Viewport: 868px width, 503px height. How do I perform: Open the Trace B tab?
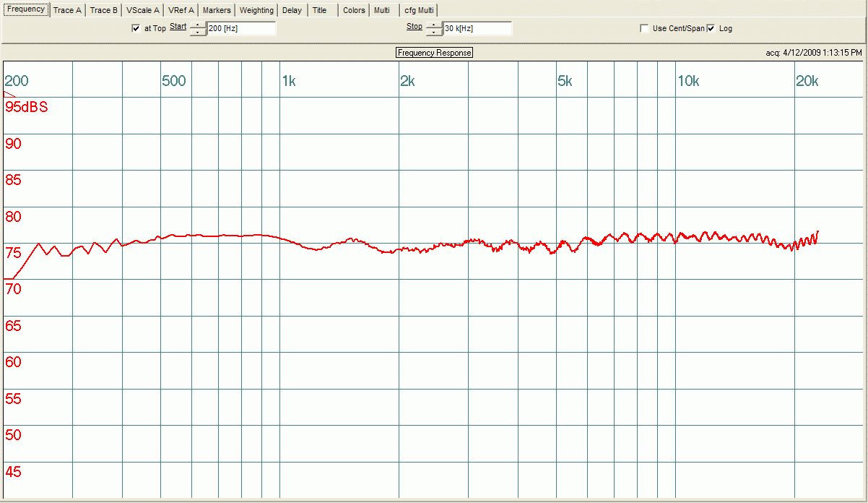click(x=103, y=10)
